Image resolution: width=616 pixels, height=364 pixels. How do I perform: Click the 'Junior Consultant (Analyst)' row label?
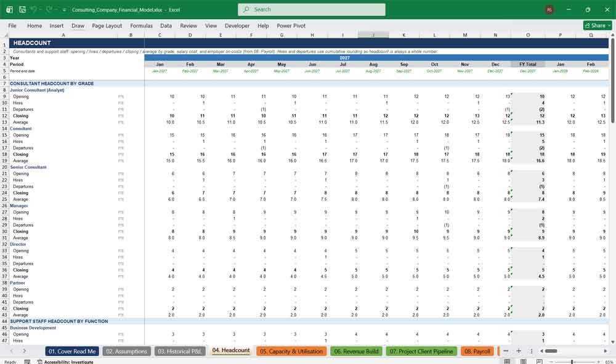[x=37, y=90]
